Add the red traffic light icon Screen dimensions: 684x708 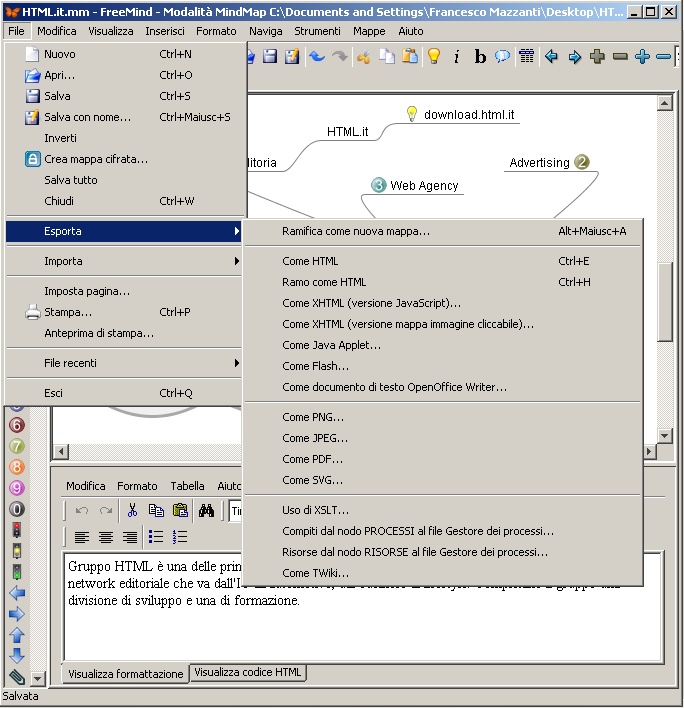[17, 529]
